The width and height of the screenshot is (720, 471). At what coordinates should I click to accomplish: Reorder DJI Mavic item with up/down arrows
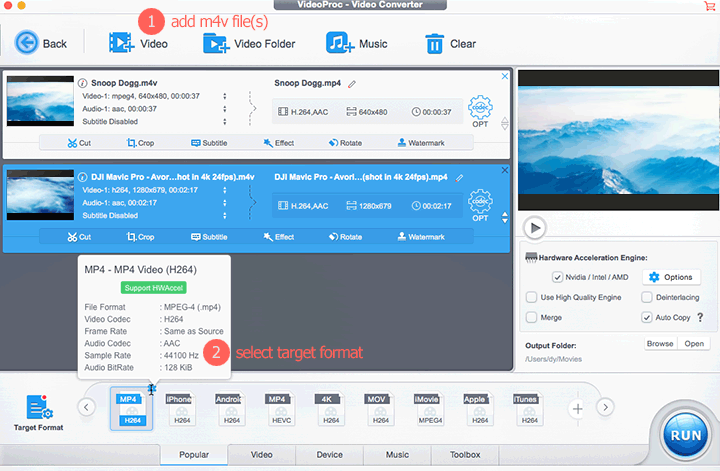click(x=505, y=218)
